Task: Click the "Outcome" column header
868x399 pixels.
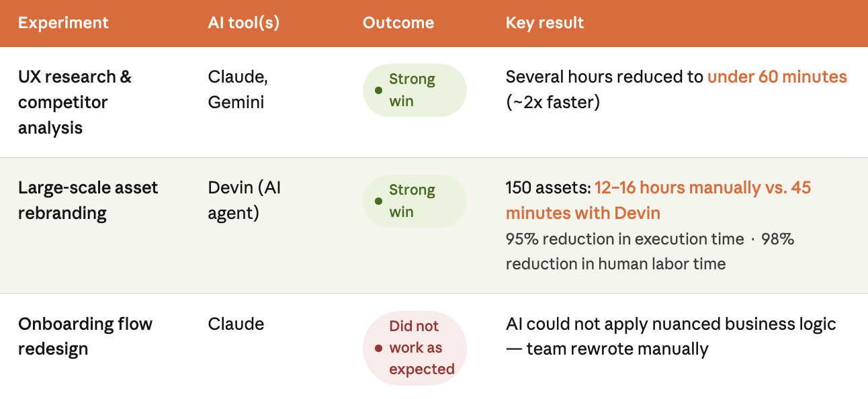Action: click(x=398, y=23)
